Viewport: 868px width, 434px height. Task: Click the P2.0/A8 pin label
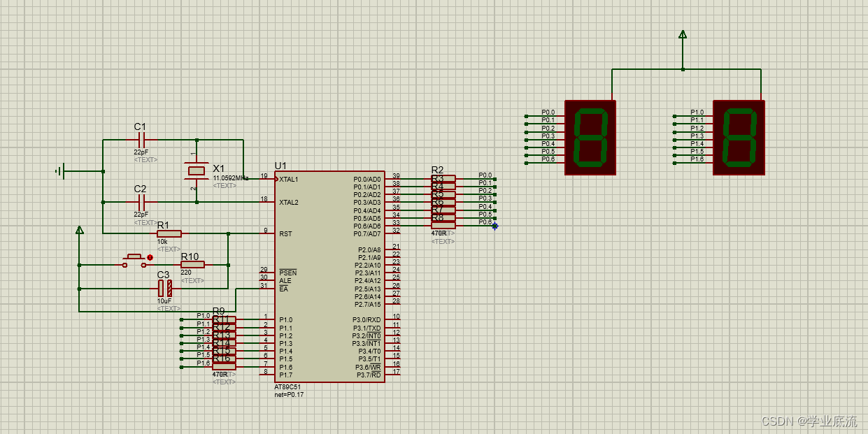369,249
